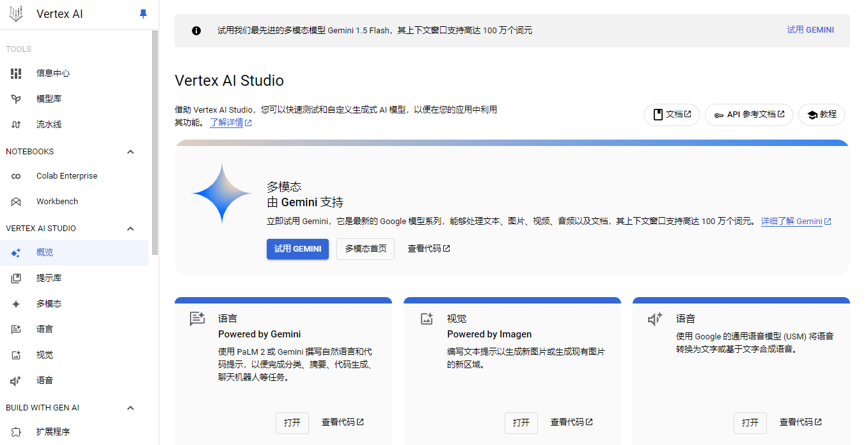The width and height of the screenshot is (868, 445).
Task: Select 扩展程序 in the sidebar
Action: (x=74, y=432)
